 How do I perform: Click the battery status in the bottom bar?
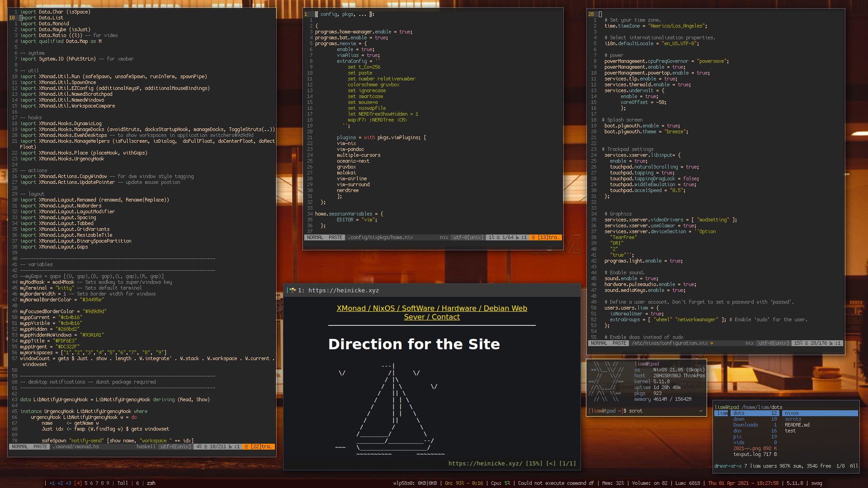coord(463,483)
